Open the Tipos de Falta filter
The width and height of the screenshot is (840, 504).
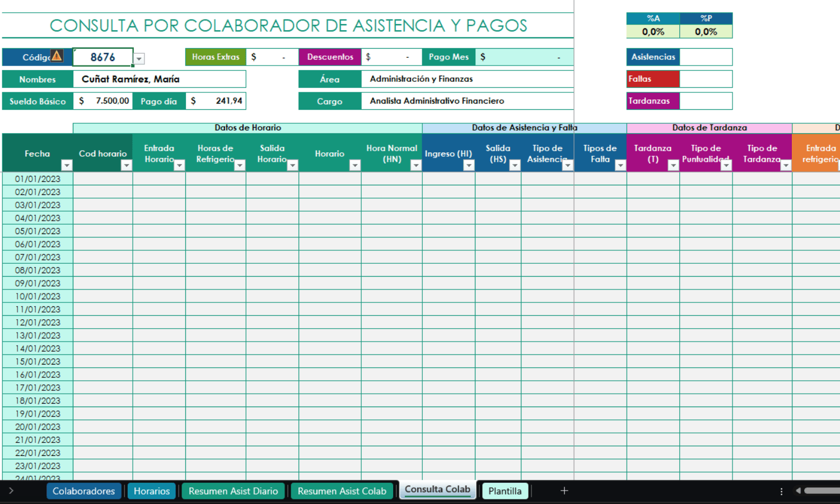[x=620, y=165]
